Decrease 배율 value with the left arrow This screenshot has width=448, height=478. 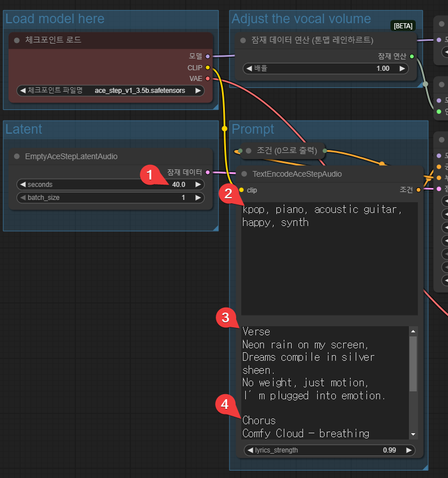249,68
